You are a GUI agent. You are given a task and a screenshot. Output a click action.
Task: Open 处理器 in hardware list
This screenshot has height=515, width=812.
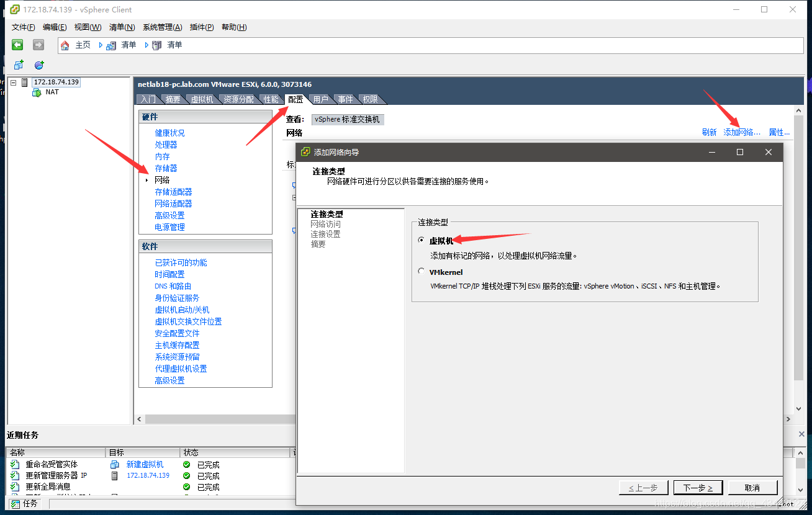pos(166,145)
